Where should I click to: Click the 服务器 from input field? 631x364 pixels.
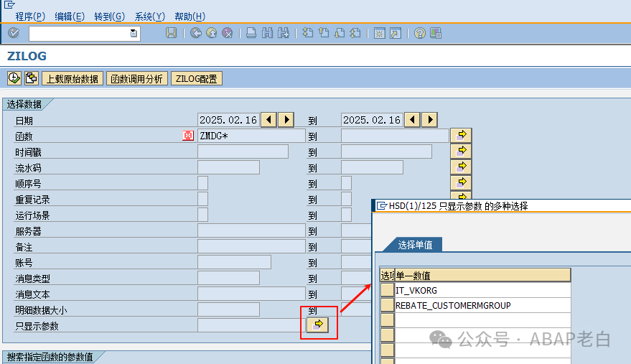tap(251, 230)
